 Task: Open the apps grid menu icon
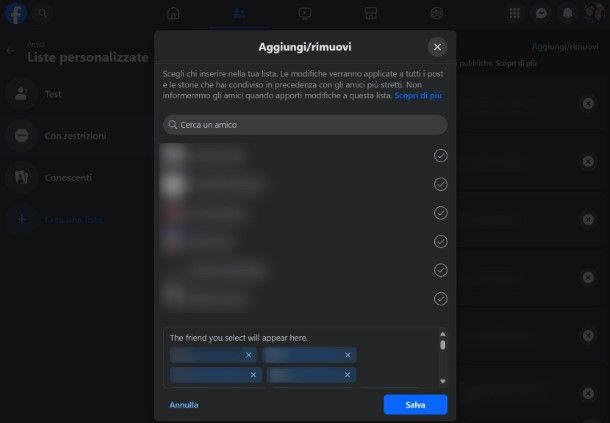click(514, 14)
